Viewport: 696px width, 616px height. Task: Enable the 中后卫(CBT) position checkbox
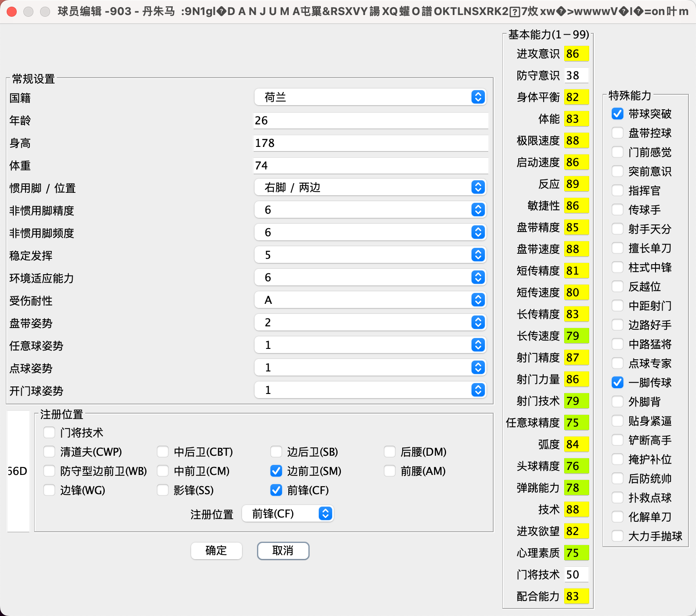point(163,452)
